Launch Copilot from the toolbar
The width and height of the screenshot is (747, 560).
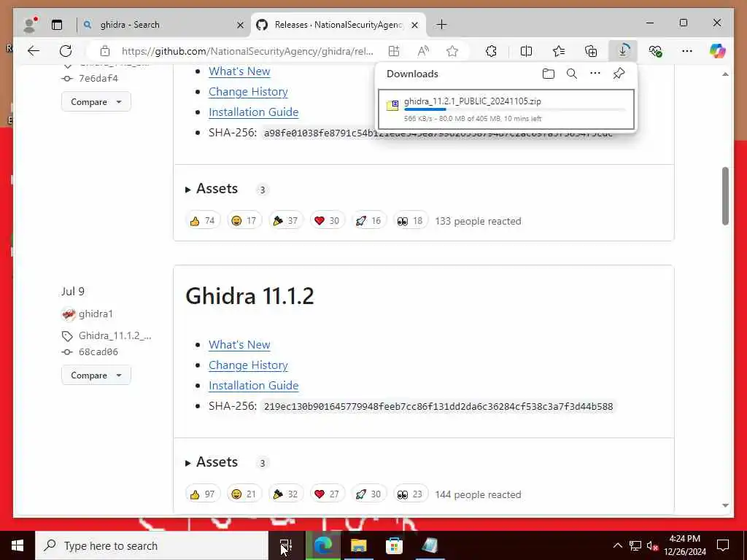pos(717,51)
